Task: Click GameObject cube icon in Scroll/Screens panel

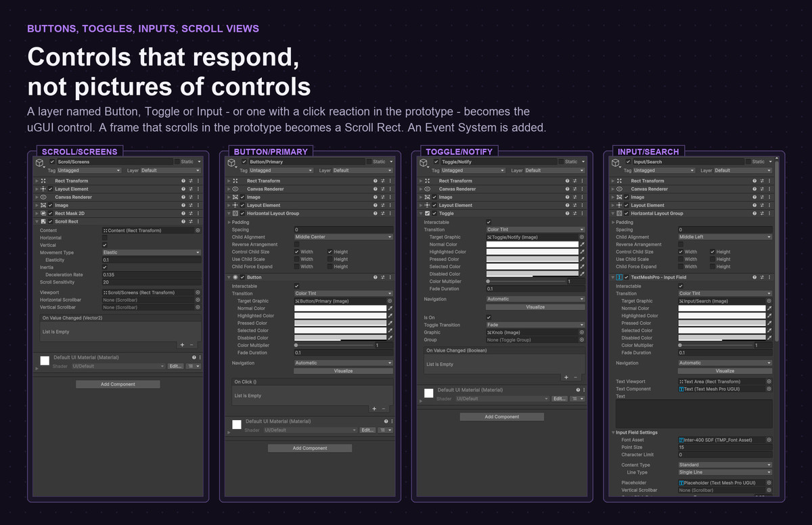Action: [40, 162]
